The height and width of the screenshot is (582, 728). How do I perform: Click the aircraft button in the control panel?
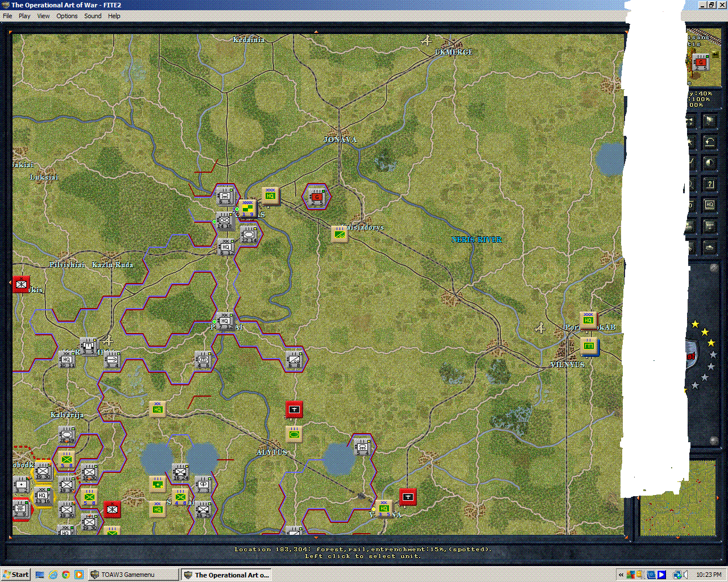[709, 226]
